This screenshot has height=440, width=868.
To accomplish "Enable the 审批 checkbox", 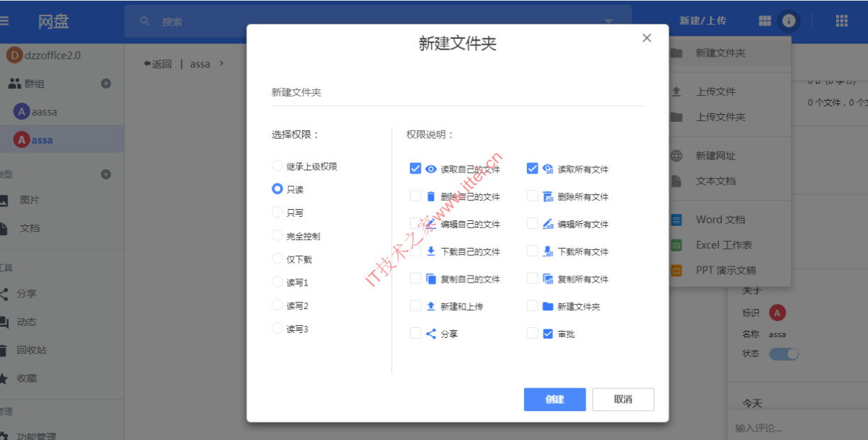I will (533, 334).
